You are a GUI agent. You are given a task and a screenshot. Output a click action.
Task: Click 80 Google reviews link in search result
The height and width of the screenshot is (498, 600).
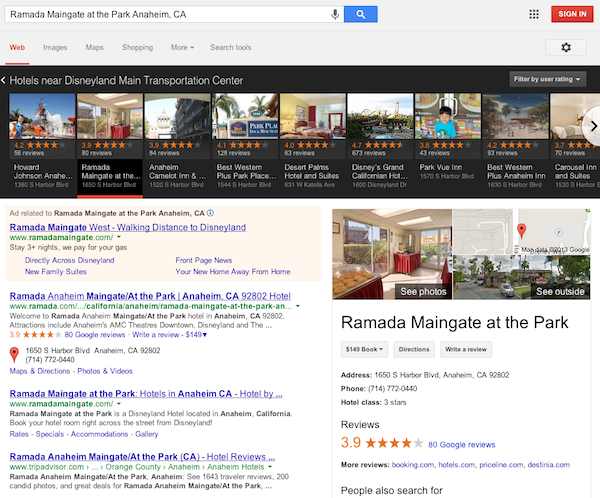[95, 335]
